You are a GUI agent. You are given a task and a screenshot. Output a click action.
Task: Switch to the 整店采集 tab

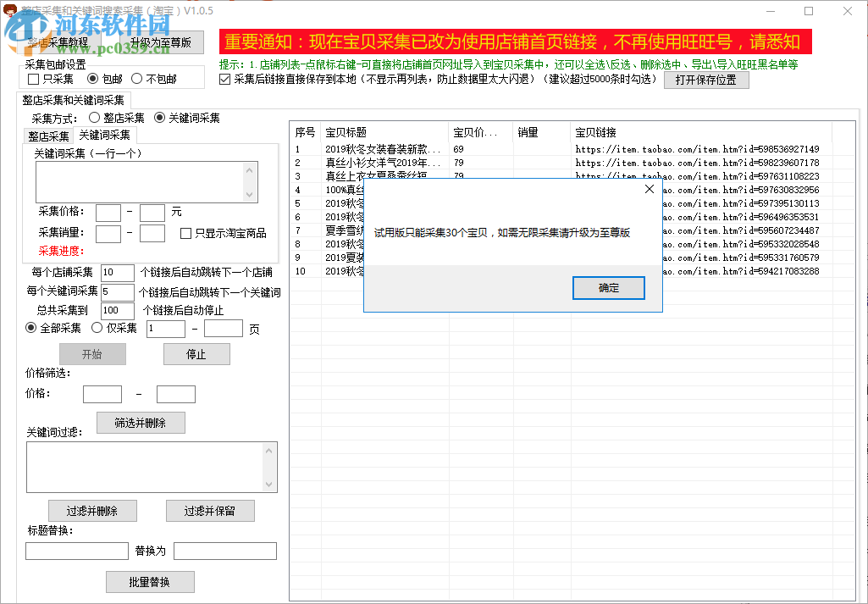pos(48,135)
